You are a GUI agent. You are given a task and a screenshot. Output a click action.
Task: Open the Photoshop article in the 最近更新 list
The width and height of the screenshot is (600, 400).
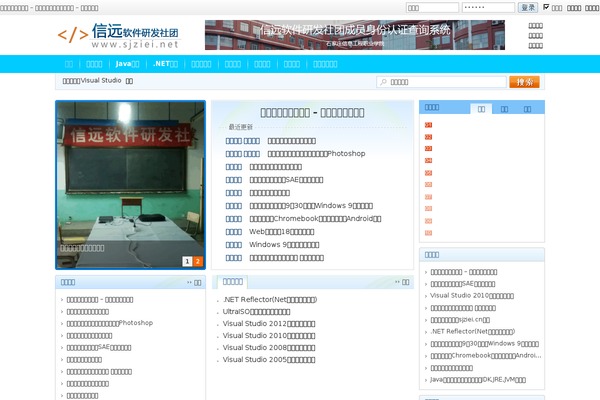(x=316, y=153)
